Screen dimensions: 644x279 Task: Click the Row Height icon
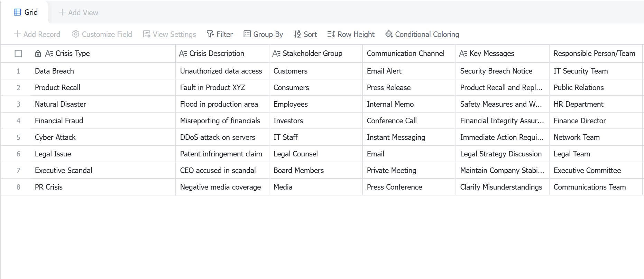(x=331, y=34)
